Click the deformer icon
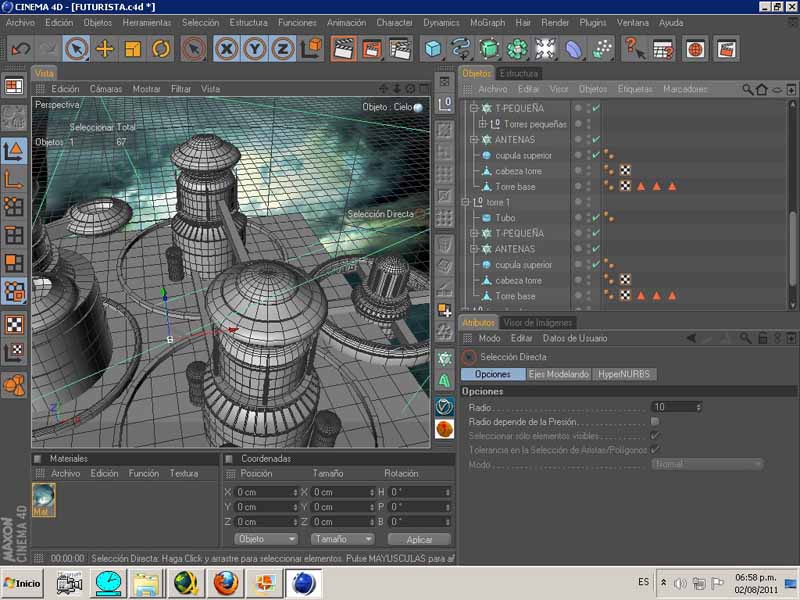This screenshot has height=600, width=800. 574,49
